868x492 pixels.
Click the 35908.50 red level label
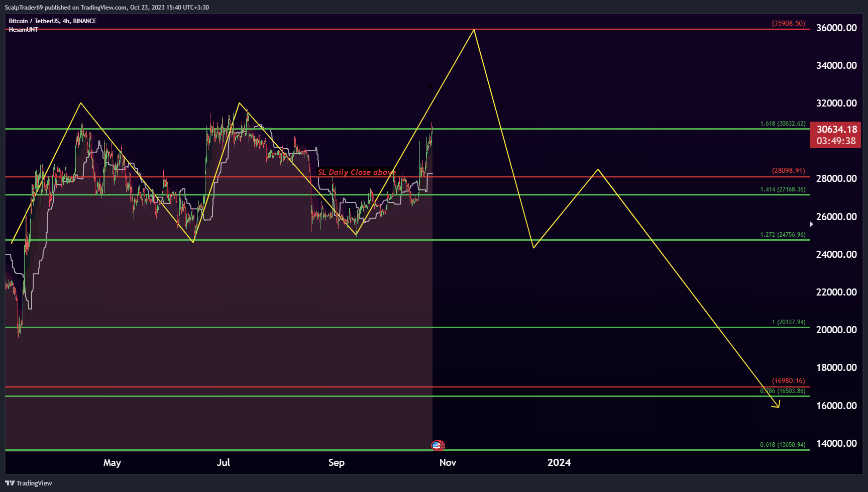pyautogui.click(x=789, y=24)
